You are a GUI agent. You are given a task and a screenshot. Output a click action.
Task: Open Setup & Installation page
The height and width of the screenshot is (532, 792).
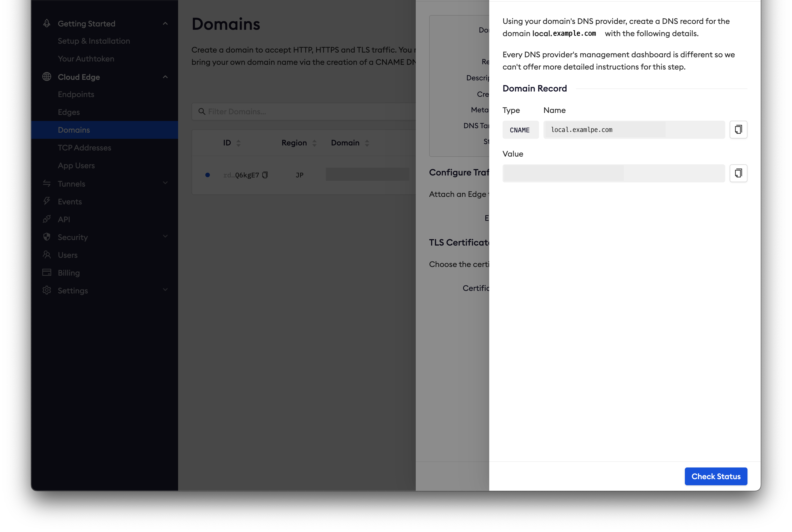[x=94, y=41]
